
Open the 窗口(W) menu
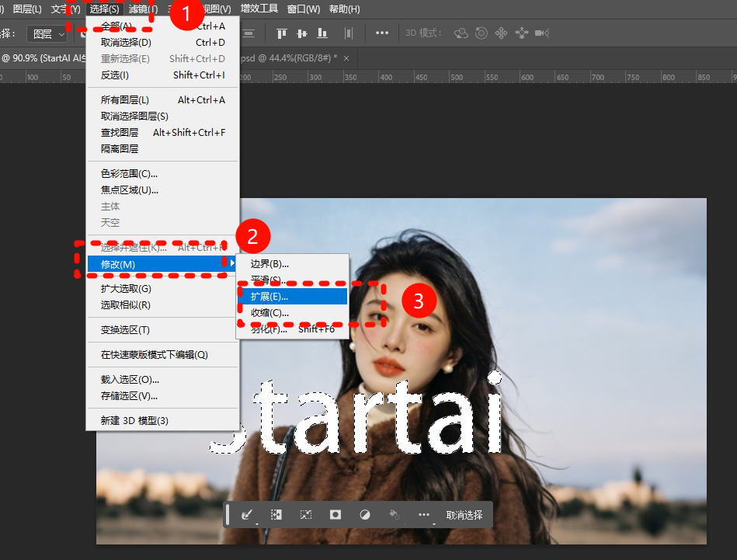pyautogui.click(x=303, y=9)
